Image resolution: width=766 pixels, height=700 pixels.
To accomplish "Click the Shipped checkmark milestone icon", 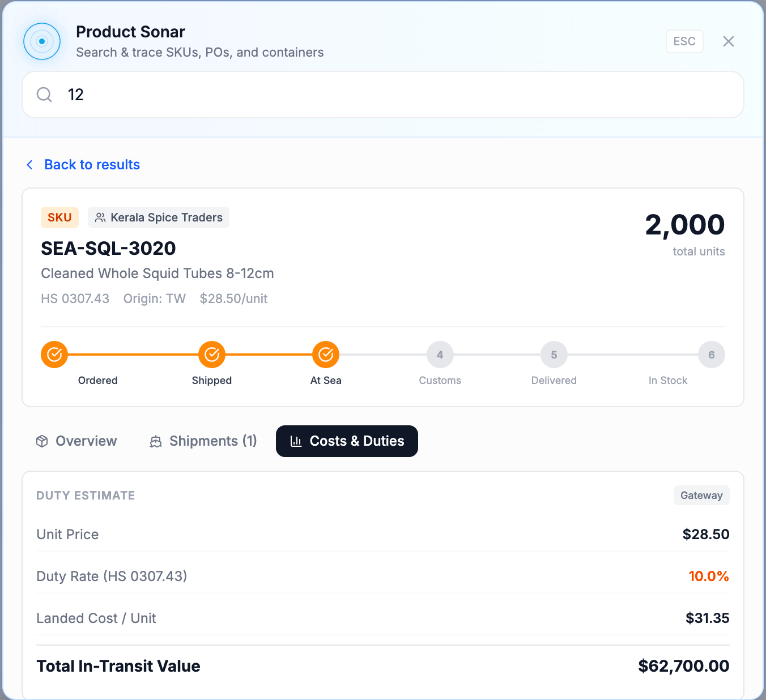I will tap(211, 354).
